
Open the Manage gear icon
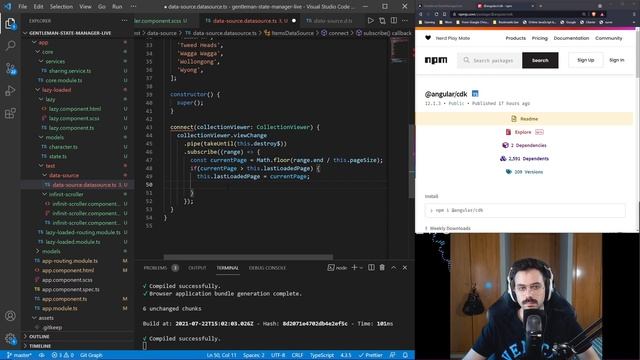10,338
